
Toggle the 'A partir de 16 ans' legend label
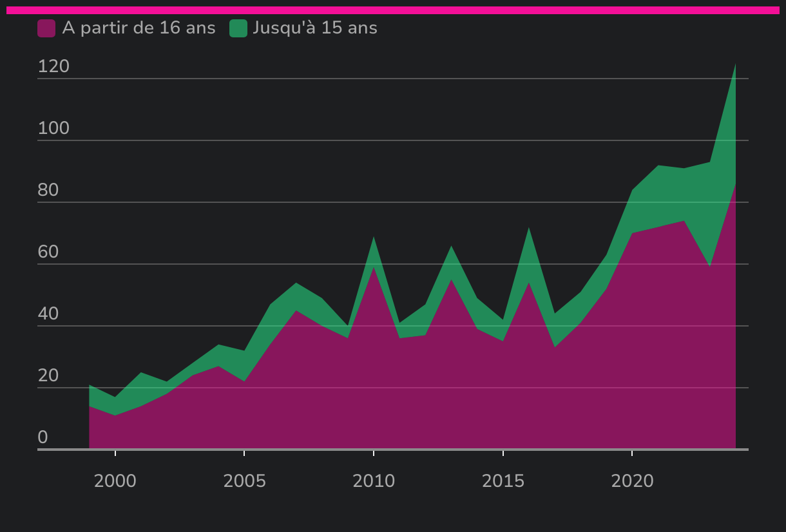point(139,28)
